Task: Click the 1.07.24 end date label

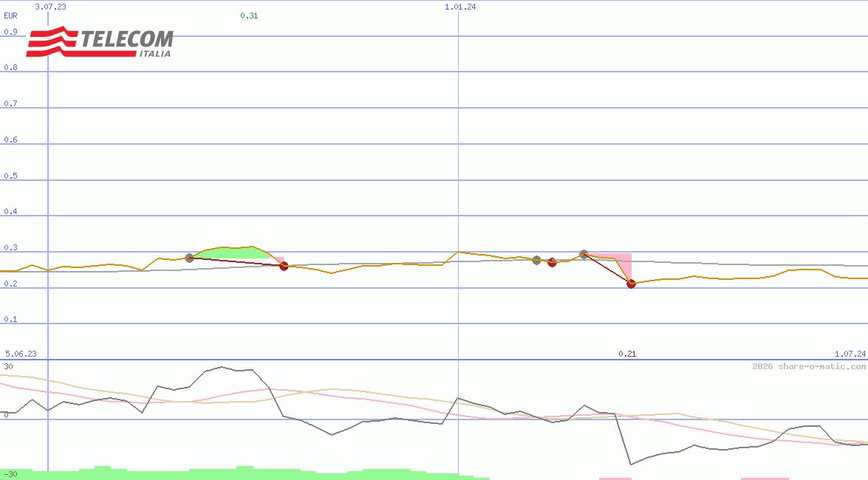Action: [x=850, y=354]
